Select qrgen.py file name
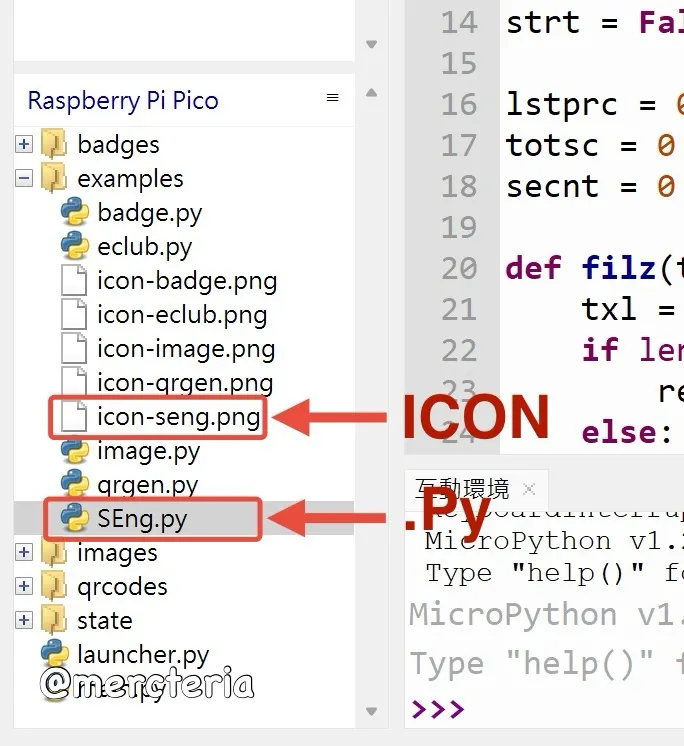 [147, 485]
